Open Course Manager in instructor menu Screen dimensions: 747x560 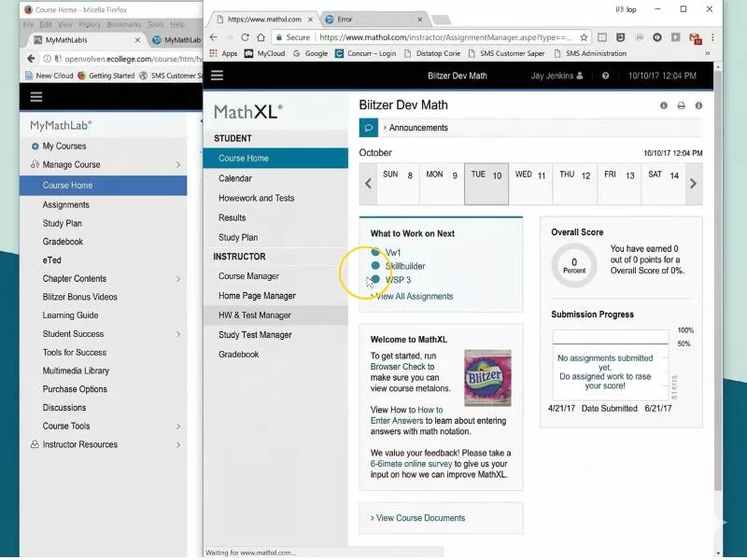[275, 276]
